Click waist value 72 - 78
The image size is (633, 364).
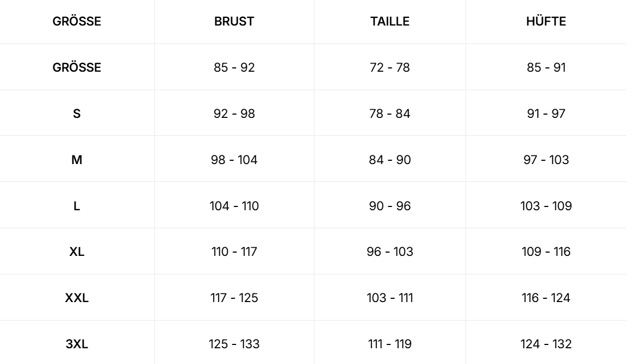point(389,68)
